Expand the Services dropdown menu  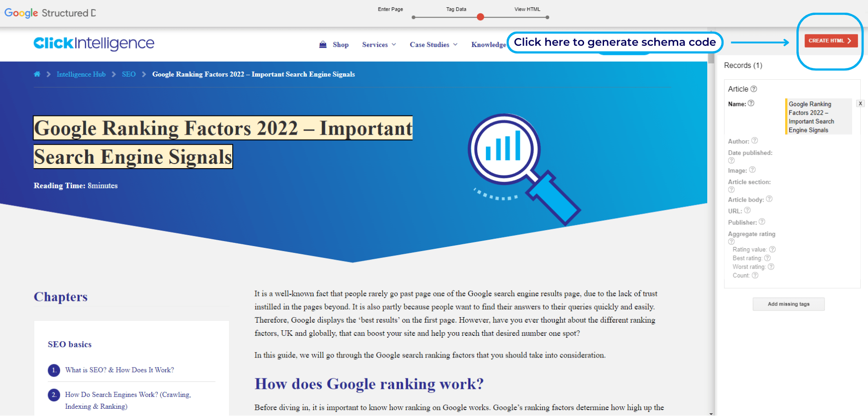[x=379, y=44]
